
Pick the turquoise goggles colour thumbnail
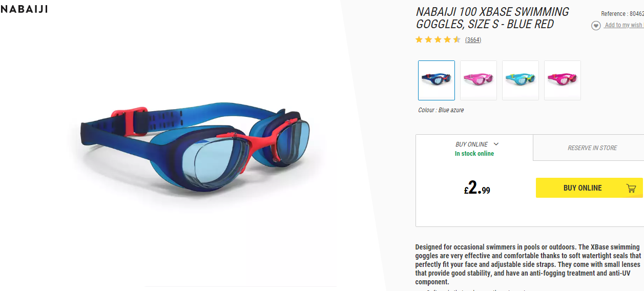521,80
